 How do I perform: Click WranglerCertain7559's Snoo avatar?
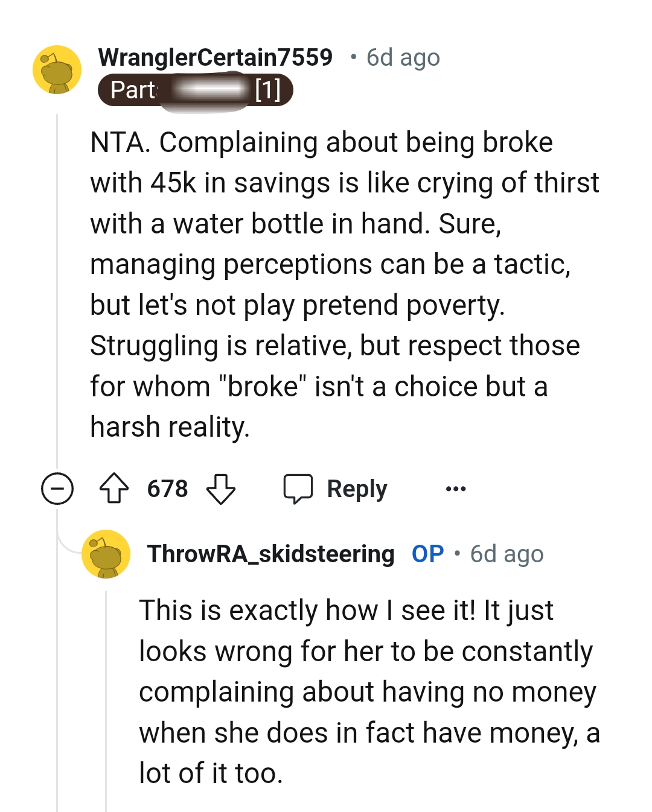pyautogui.click(x=57, y=69)
